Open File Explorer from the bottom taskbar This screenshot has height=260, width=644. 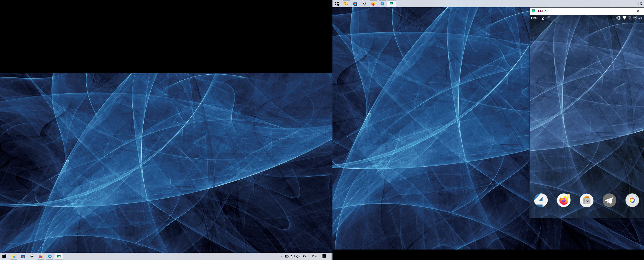(14, 256)
